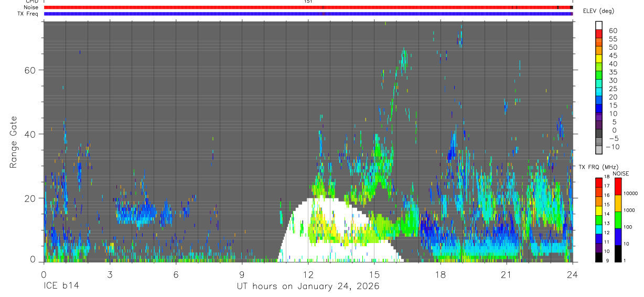Select the 'TX Freq' label at top left
This screenshot has height=297, width=644.
coord(28,14)
